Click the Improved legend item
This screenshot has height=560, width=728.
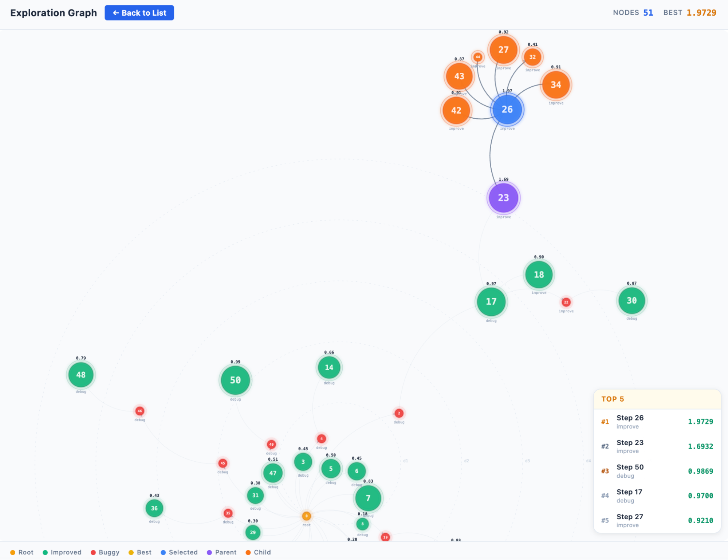pyautogui.click(x=62, y=552)
